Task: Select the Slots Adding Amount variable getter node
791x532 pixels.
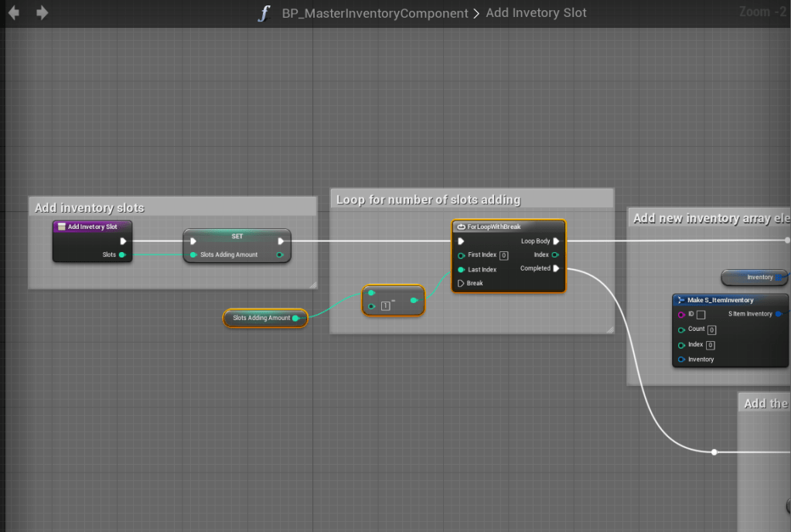Action: [x=261, y=318]
